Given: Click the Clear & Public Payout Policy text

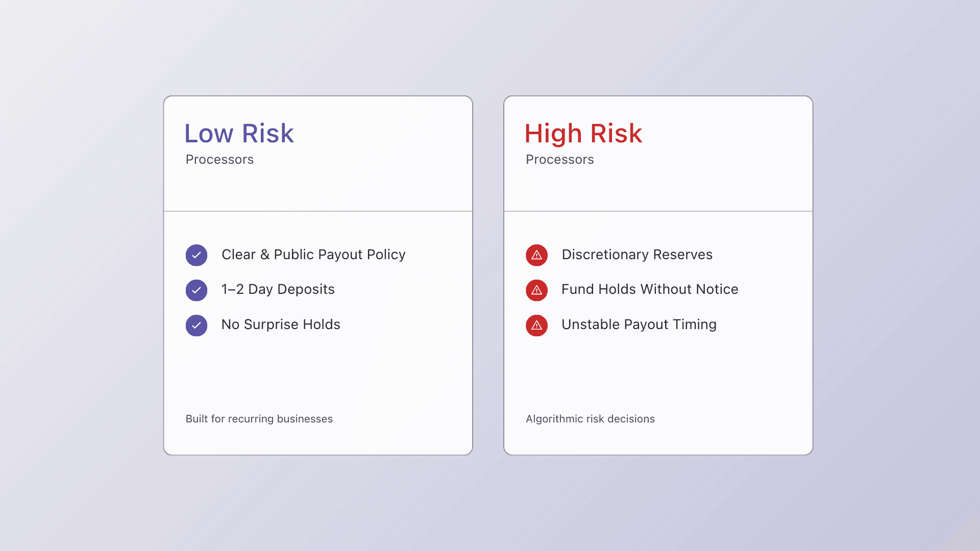Looking at the screenshot, I should pyautogui.click(x=313, y=255).
